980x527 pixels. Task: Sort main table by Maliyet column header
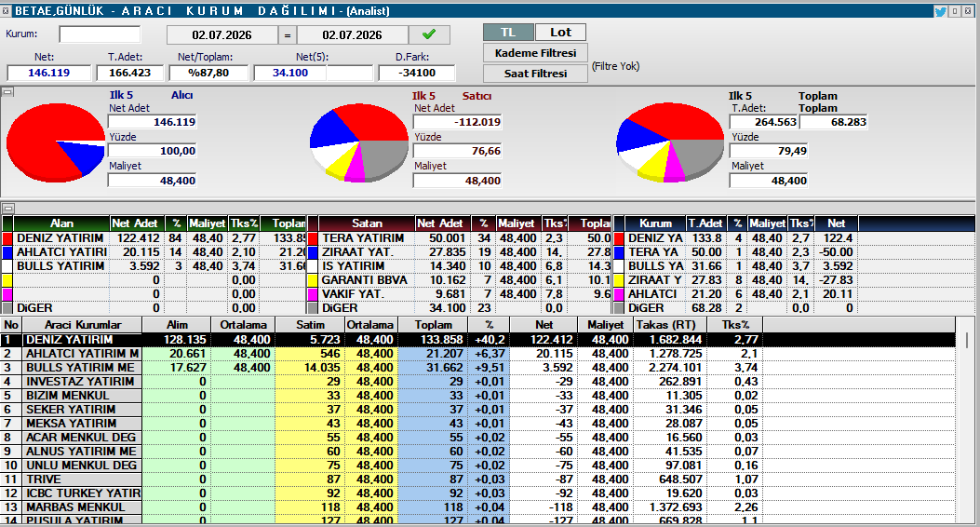(605, 324)
